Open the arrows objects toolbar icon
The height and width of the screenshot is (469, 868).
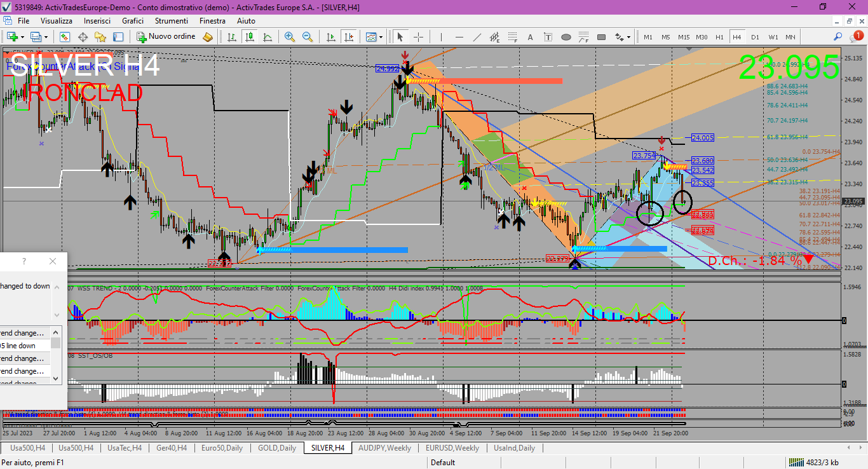point(619,37)
